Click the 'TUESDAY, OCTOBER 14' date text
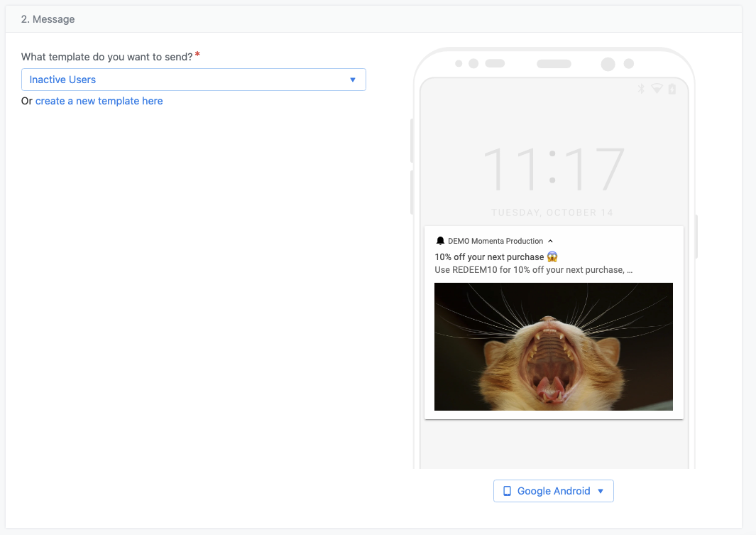 coord(552,212)
